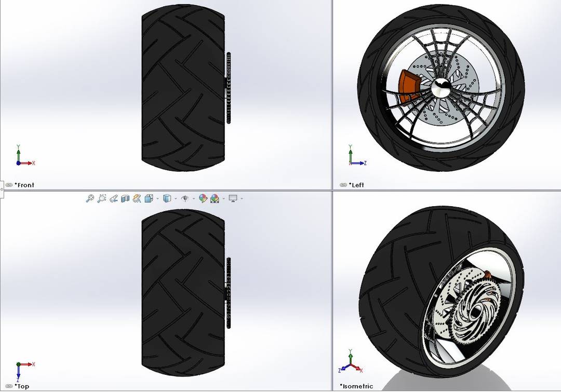The width and height of the screenshot is (561, 392).
Task: Open View Settings via the monitor icon
Action: 233,198
